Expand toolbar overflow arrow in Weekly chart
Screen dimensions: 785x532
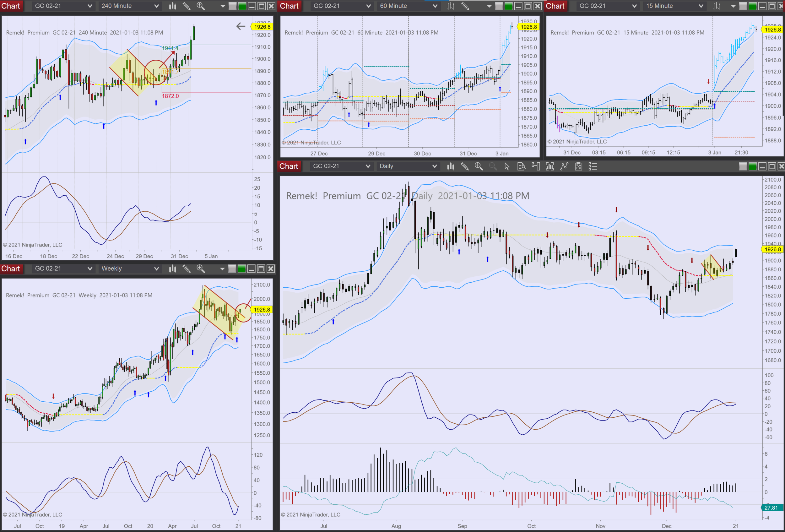(222, 269)
